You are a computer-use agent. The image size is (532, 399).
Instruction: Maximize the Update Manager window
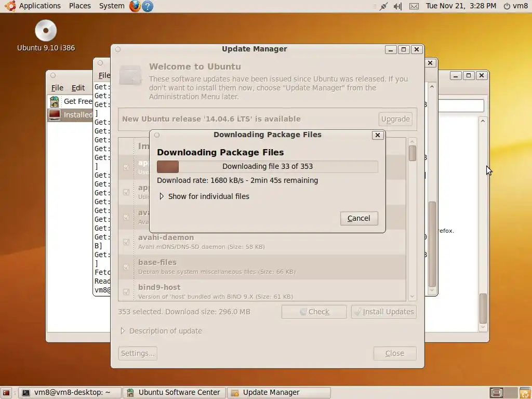pos(403,49)
